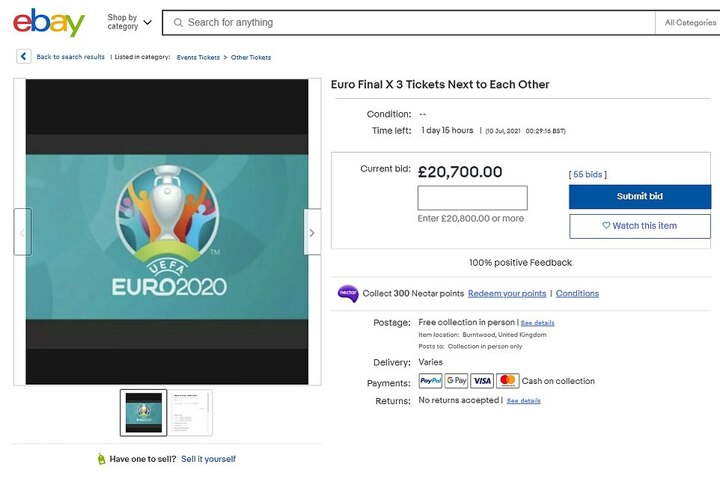
Task: Show next image with right arrow
Action: point(312,232)
